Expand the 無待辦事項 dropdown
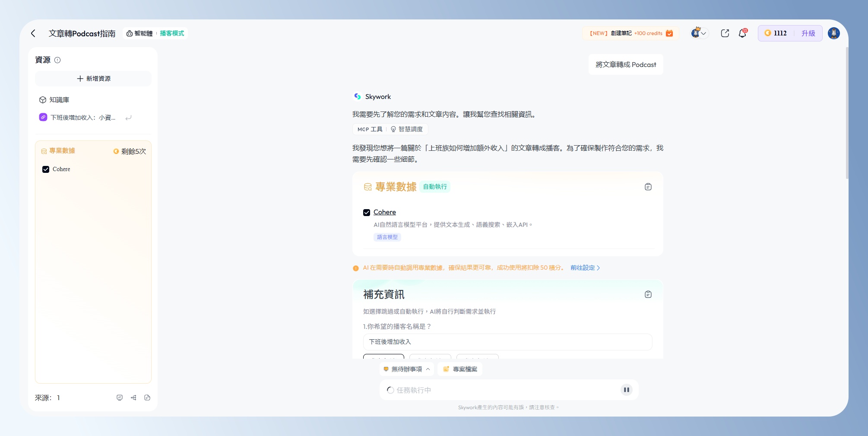Viewport: 868px width, 436px height. click(407, 369)
